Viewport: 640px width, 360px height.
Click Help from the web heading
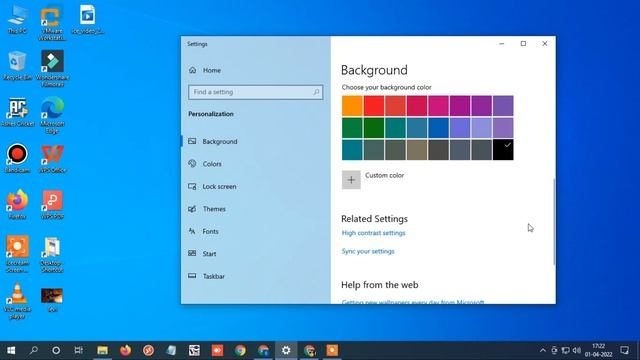point(380,285)
